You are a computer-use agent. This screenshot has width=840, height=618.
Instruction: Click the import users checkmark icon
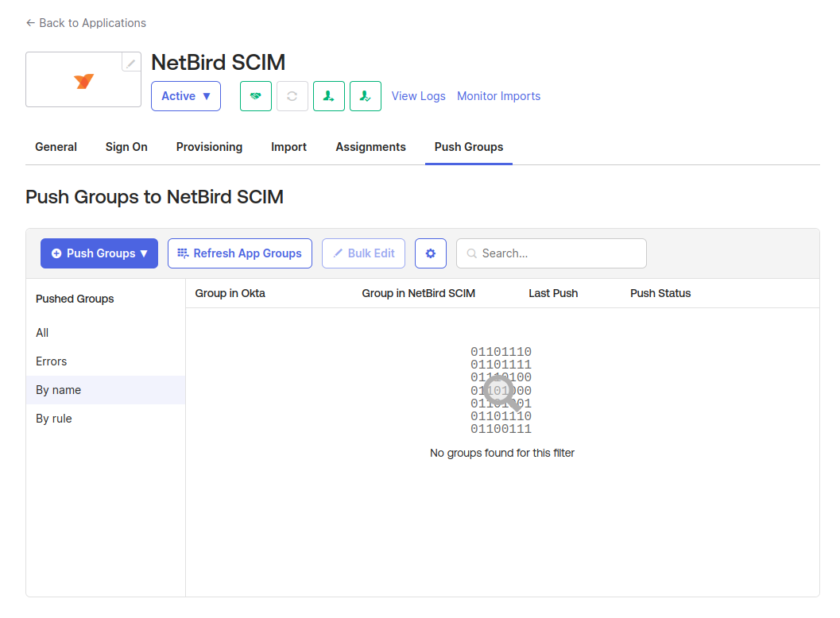pos(366,96)
